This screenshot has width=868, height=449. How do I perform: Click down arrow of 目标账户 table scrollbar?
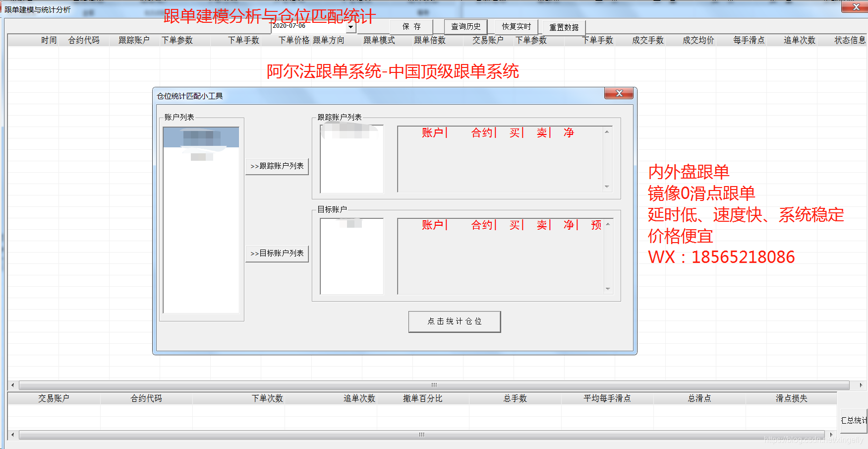point(608,289)
